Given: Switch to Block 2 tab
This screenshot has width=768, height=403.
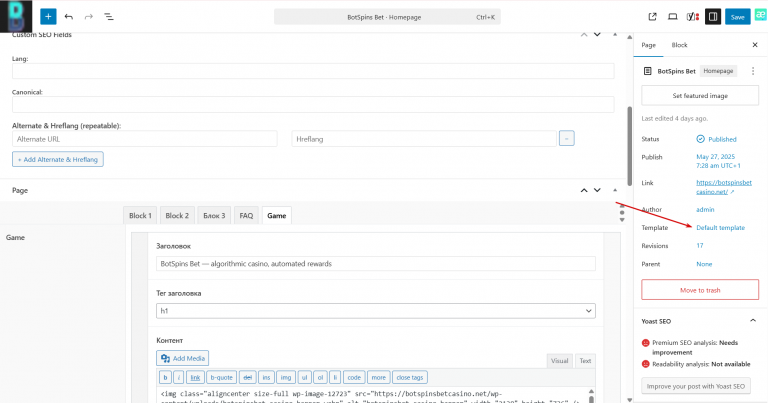Looking at the screenshot, I should (x=177, y=215).
